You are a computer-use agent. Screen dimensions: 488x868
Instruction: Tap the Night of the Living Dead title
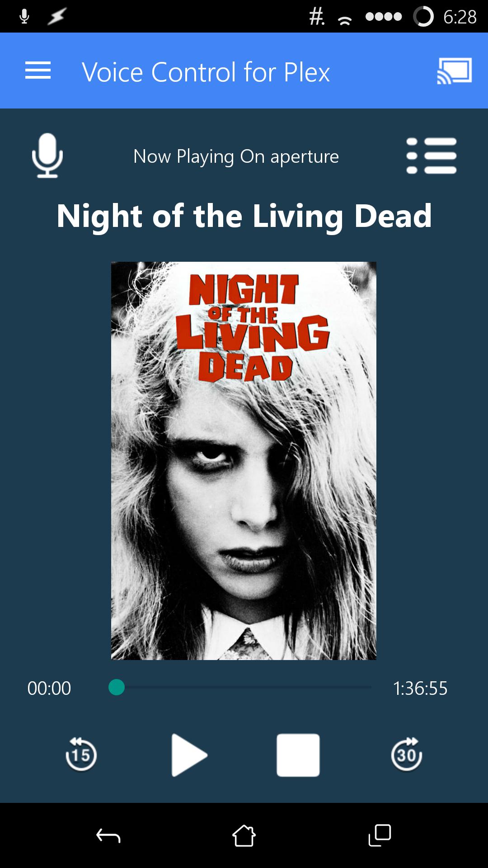(x=244, y=216)
